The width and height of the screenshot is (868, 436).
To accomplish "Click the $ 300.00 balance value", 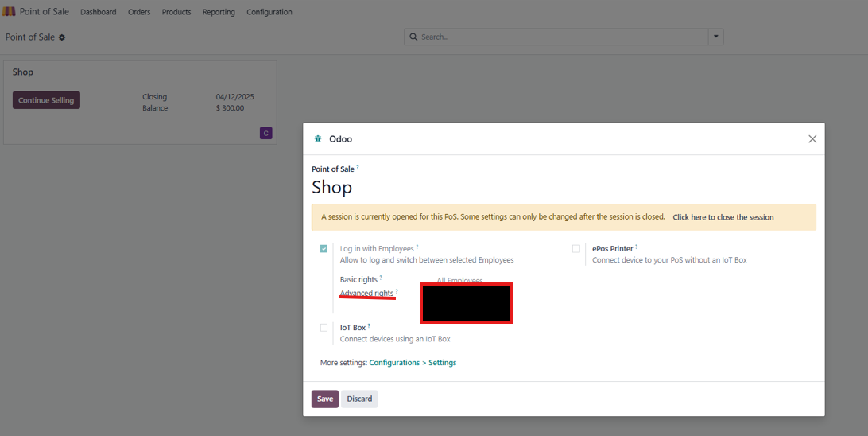I will click(x=230, y=108).
